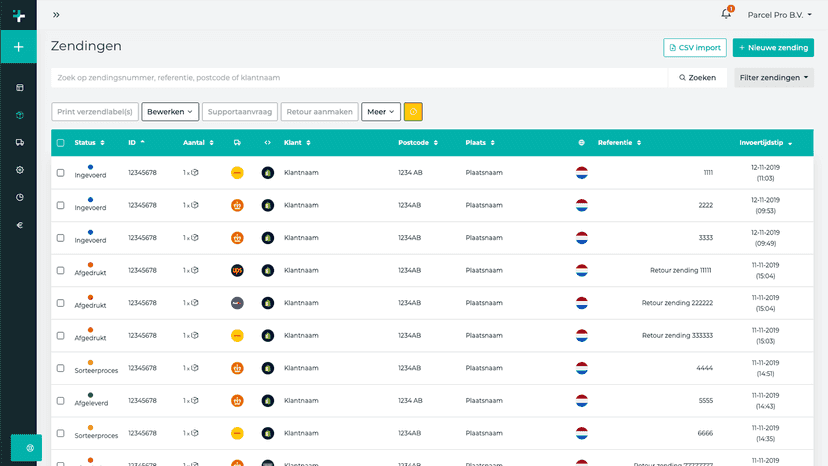Viewport: 828px width, 466px height.
Task: Click the UPS carrier icon in Afgedrukt row
Action: click(x=237, y=271)
